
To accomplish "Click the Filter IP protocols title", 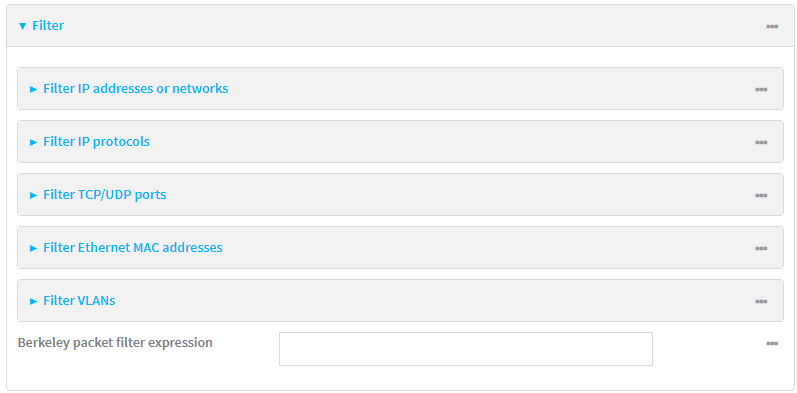I will (x=97, y=141).
